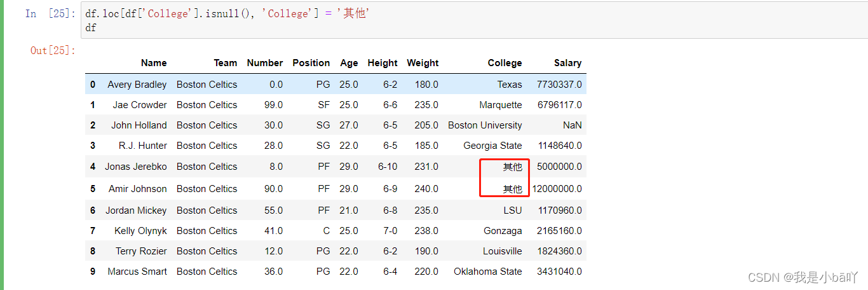The height and width of the screenshot is (290, 868).
Task: Select the Terry Rozier name cell
Action: [x=141, y=251]
